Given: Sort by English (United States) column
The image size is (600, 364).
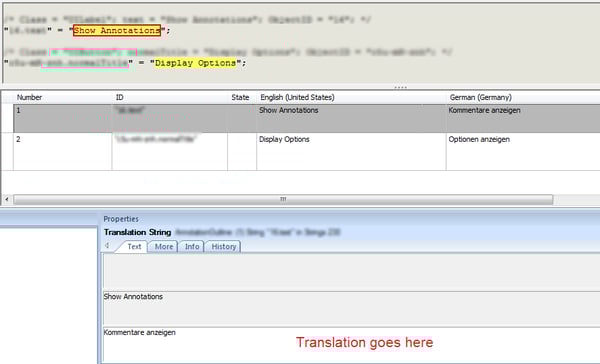Looking at the screenshot, I should click(297, 97).
